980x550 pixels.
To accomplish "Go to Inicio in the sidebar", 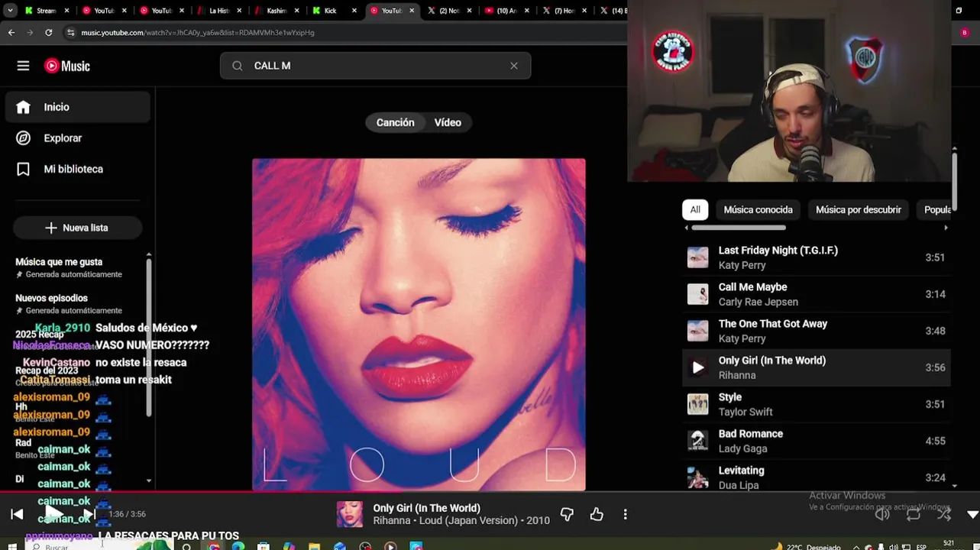I will (78, 107).
